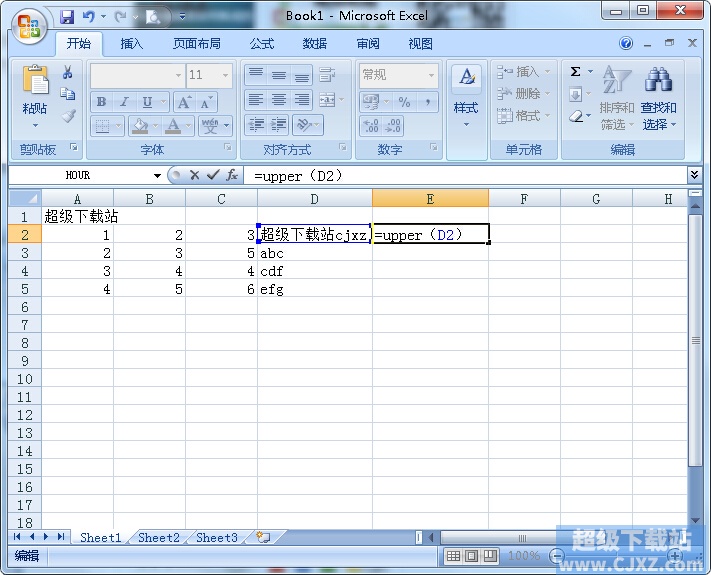The width and height of the screenshot is (711, 575).
Task: Switch to Page Layout view in status bar
Action: [472, 556]
